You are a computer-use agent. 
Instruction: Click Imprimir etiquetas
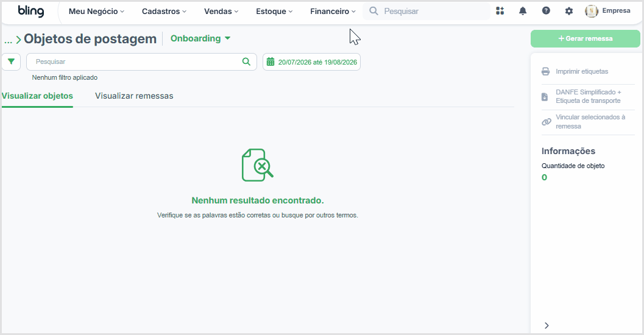[x=582, y=71]
